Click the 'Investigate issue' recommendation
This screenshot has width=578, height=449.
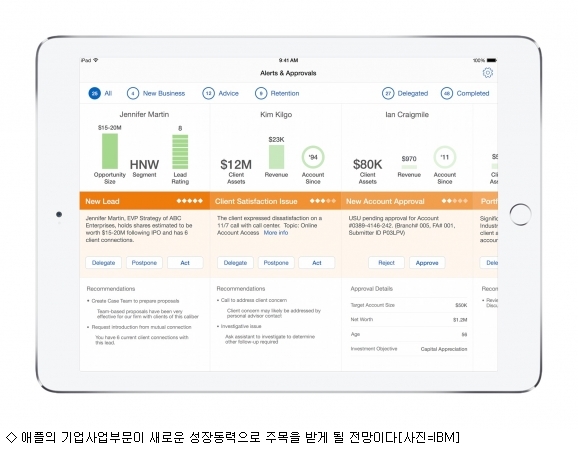click(241, 326)
